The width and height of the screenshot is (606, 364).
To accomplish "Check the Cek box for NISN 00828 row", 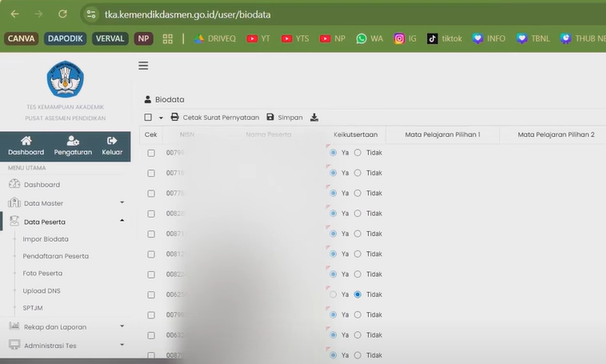I will pyautogui.click(x=151, y=214).
